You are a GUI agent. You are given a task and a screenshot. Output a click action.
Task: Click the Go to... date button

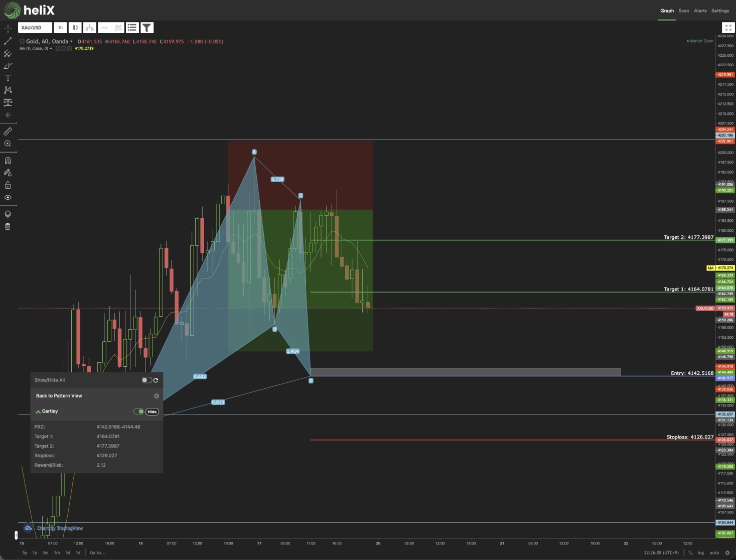pos(98,553)
